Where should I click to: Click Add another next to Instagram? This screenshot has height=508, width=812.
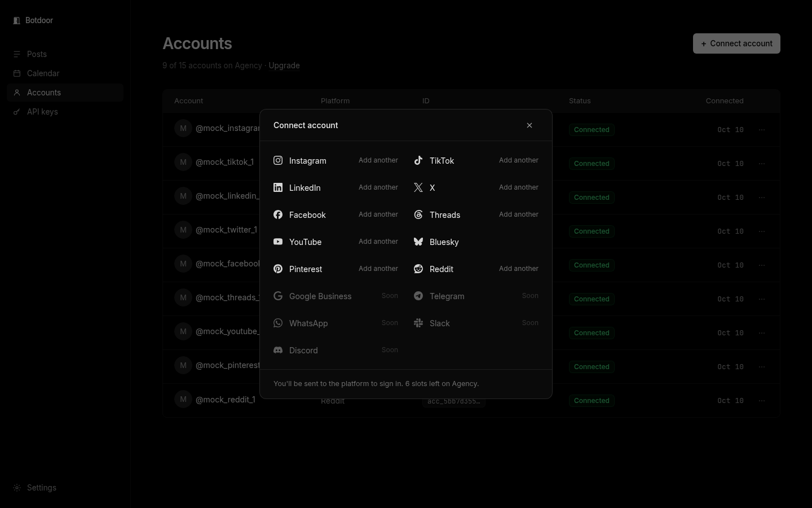(x=378, y=160)
